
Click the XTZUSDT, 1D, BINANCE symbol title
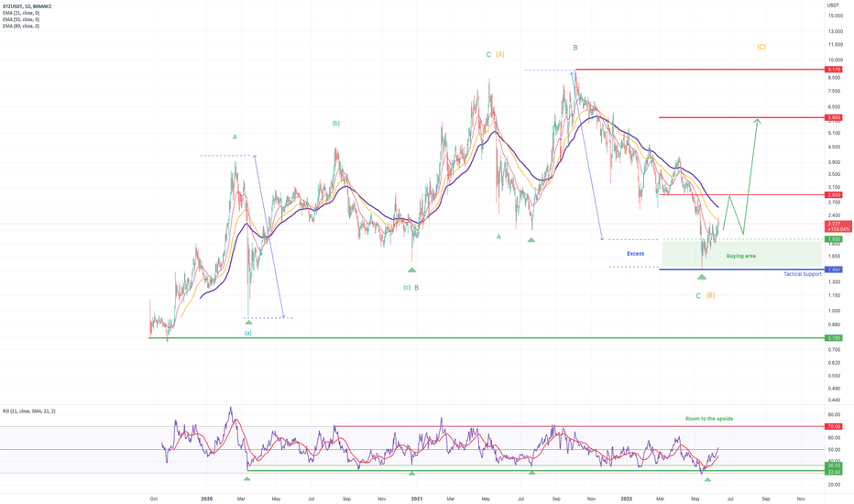[x=27, y=6]
